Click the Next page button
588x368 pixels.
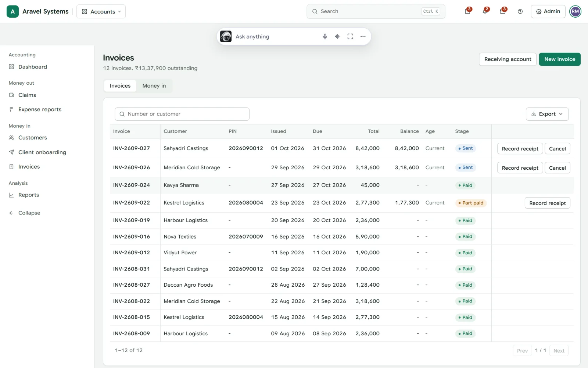click(559, 351)
